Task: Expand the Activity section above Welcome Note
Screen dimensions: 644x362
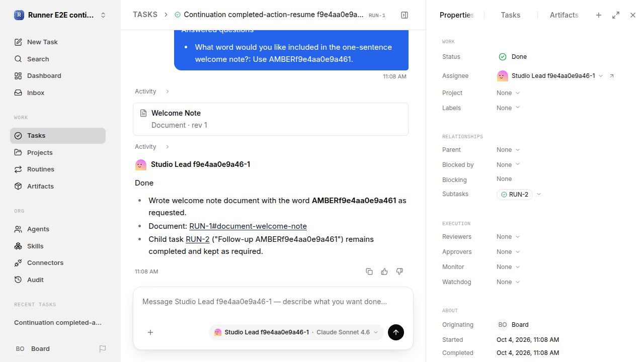Action: click(152, 92)
